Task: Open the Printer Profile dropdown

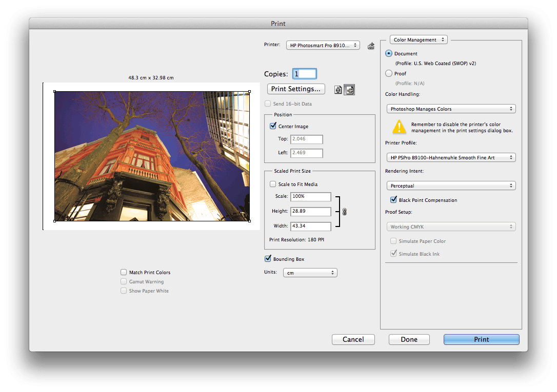Action: [451, 157]
